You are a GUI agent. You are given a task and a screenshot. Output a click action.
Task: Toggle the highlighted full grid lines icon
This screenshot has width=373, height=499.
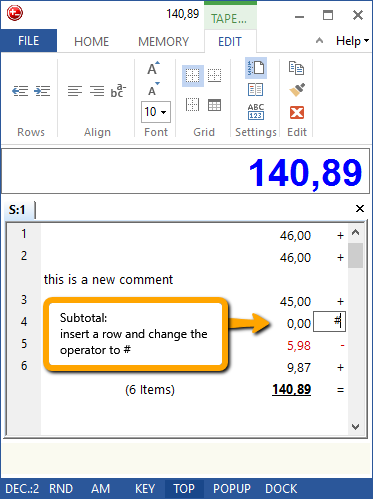[193, 76]
